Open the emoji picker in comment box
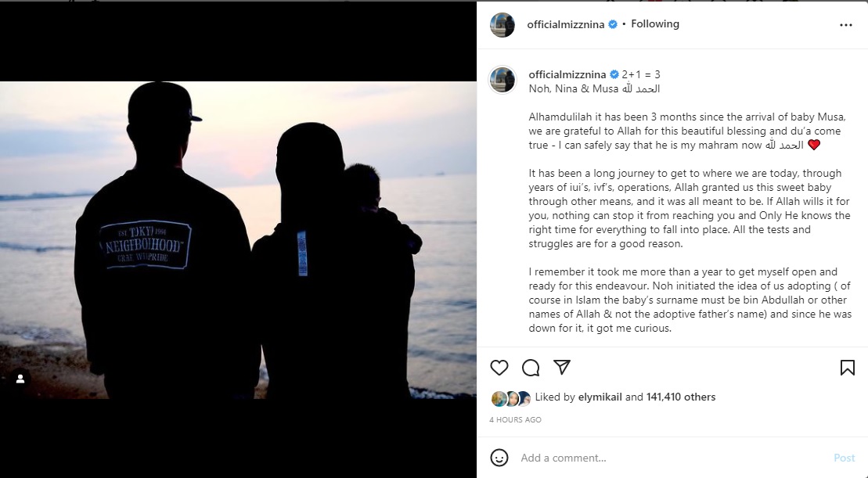This screenshot has width=868, height=478. tap(499, 458)
